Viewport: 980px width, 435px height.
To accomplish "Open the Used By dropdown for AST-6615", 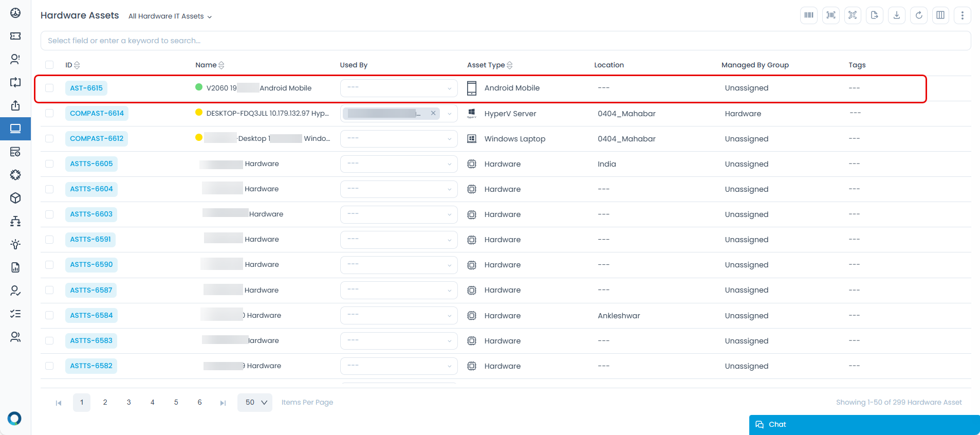I will point(399,88).
